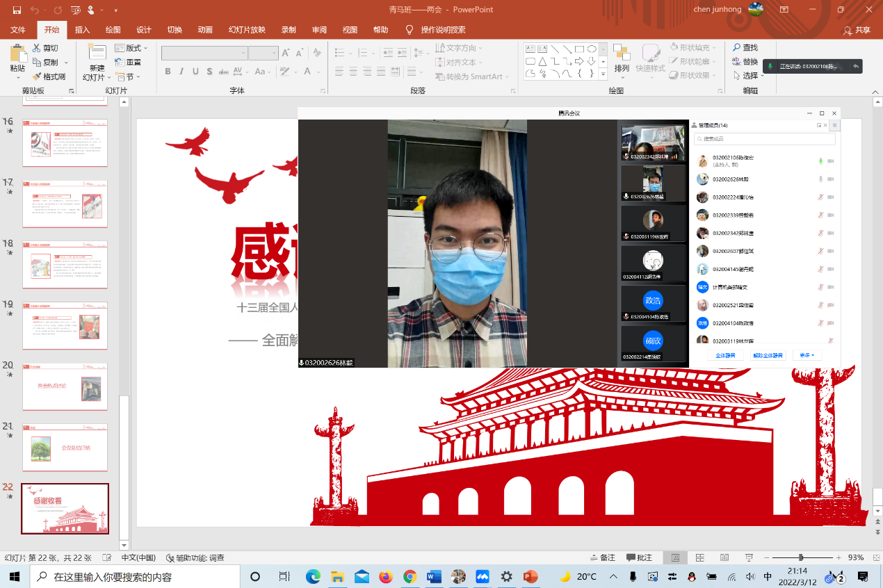Click Reset (重置) slide button
The image size is (883, 588).
[x=128, y=62]
